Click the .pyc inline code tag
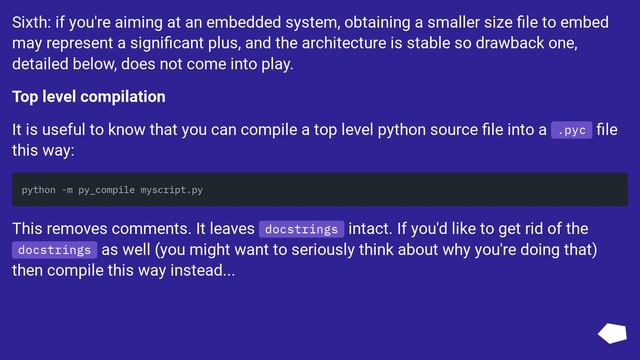The width and height of the screenshot is (640, 360). [571, 130]
